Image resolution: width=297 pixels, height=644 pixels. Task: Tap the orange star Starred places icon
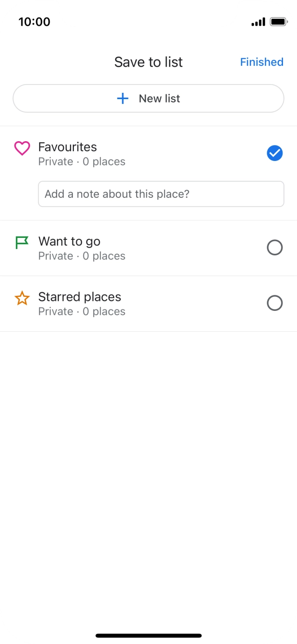pyautogui.click(x=22, y=298)
